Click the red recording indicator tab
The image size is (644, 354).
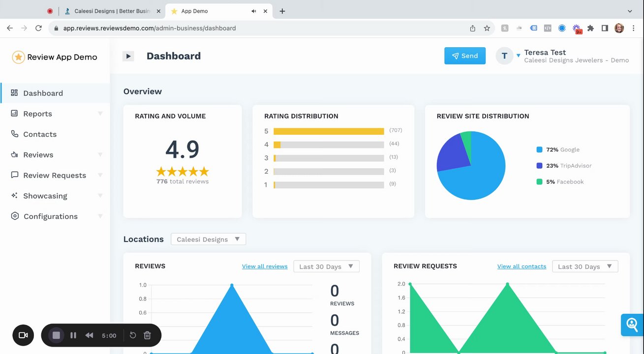50,11
